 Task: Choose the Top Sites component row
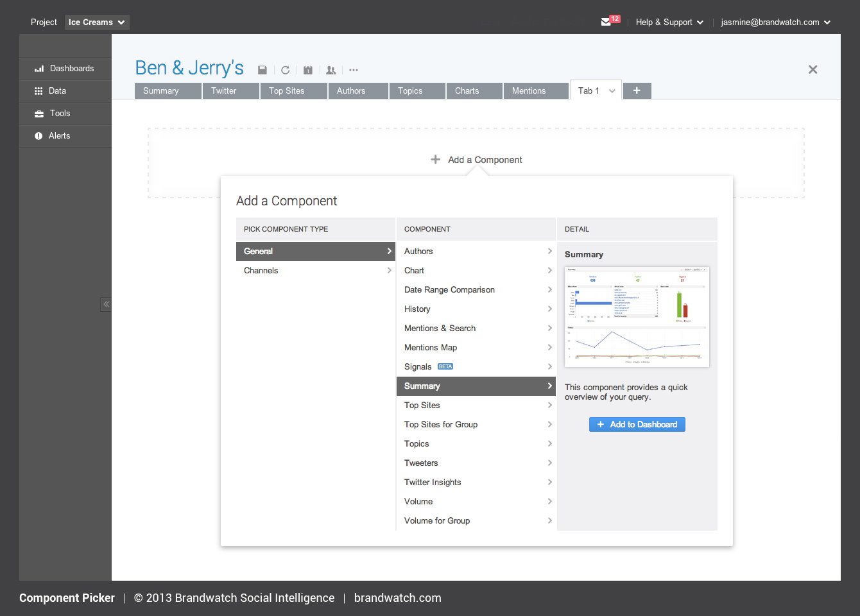pos(476,406)
